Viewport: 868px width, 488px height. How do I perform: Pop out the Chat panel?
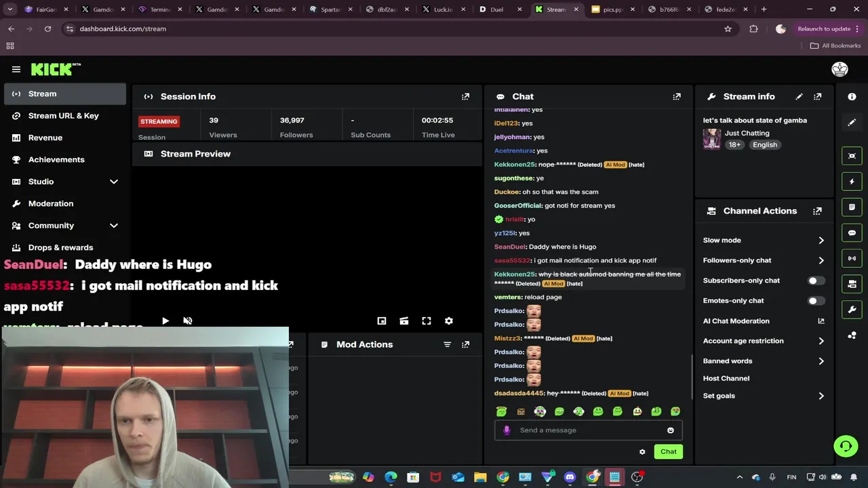click(676, 97)
